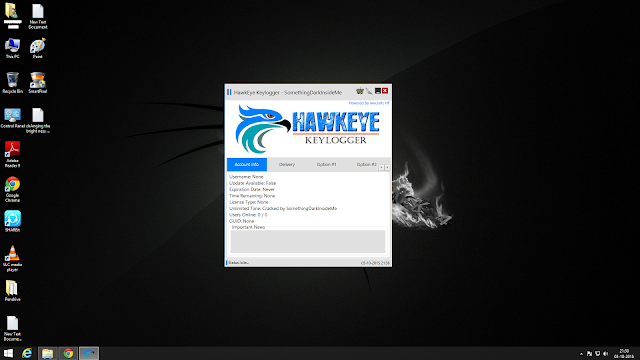Image resolution: width=640 pixels, height=360 pixels.
Task: Open File Explorer from the taskbar
Action: click(48, 353)
